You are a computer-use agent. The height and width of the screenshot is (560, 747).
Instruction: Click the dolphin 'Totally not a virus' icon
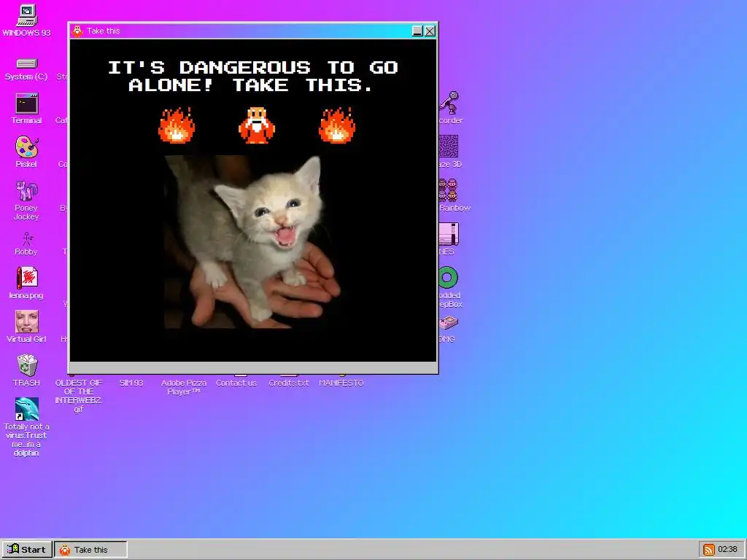27,409
